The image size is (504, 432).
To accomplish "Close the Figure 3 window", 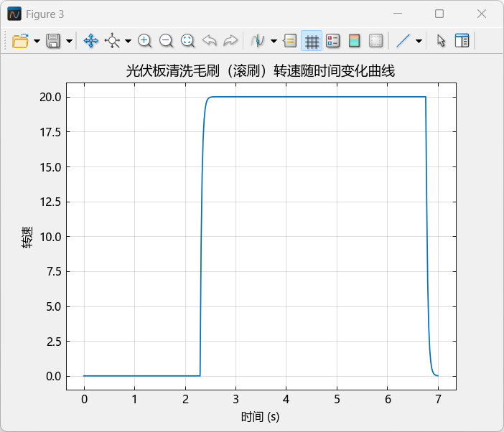I will (x=482, y=14).
